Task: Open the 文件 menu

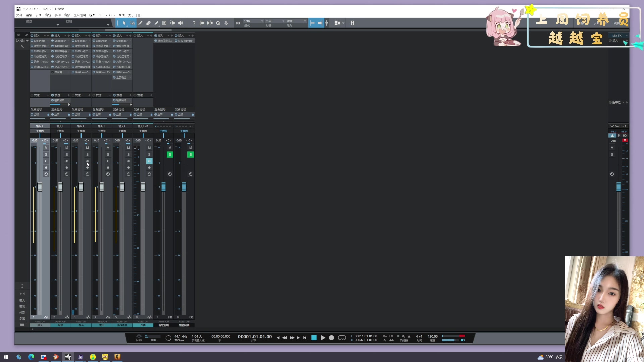Action: (19, 15)
